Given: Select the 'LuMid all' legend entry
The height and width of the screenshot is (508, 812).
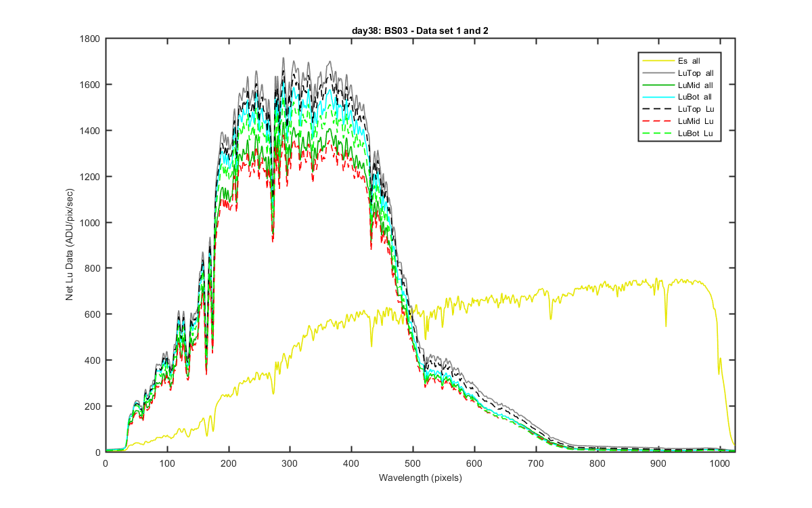Looking at the screenshot, I should click(x=680, y=85).
